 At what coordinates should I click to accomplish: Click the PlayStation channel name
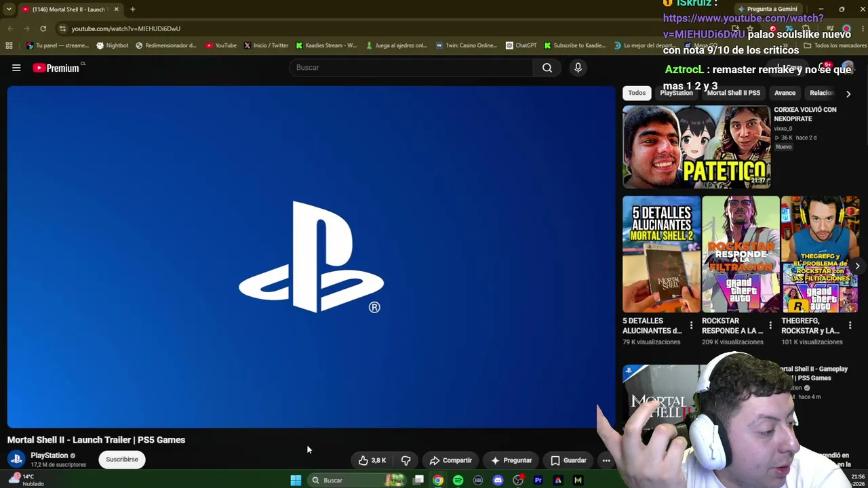tap(49, 455)
